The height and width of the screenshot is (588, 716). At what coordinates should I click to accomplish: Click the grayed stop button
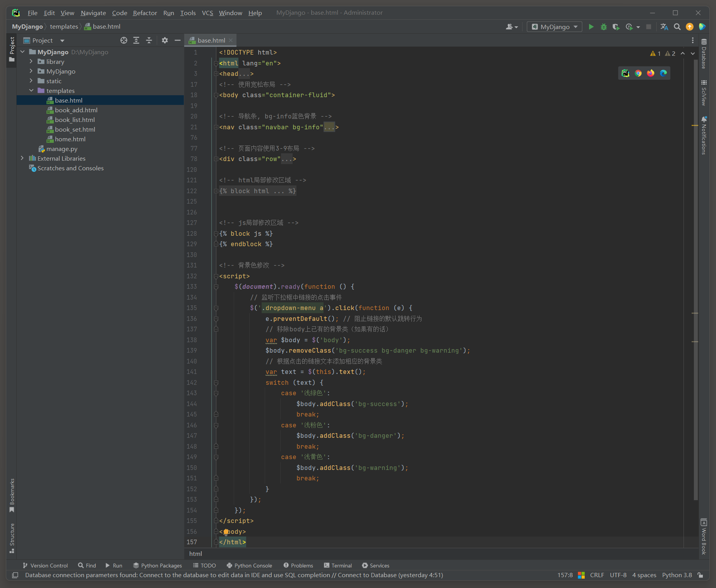click(649, 27)
